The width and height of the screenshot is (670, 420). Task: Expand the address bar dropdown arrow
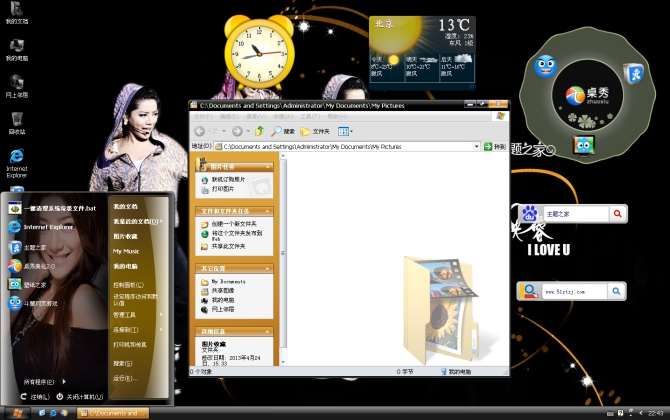(x=476, y=147)
